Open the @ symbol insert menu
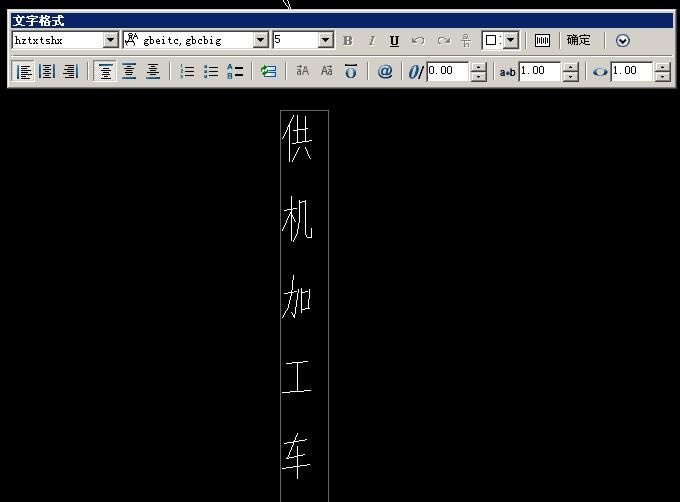 (x=385, y=71)
